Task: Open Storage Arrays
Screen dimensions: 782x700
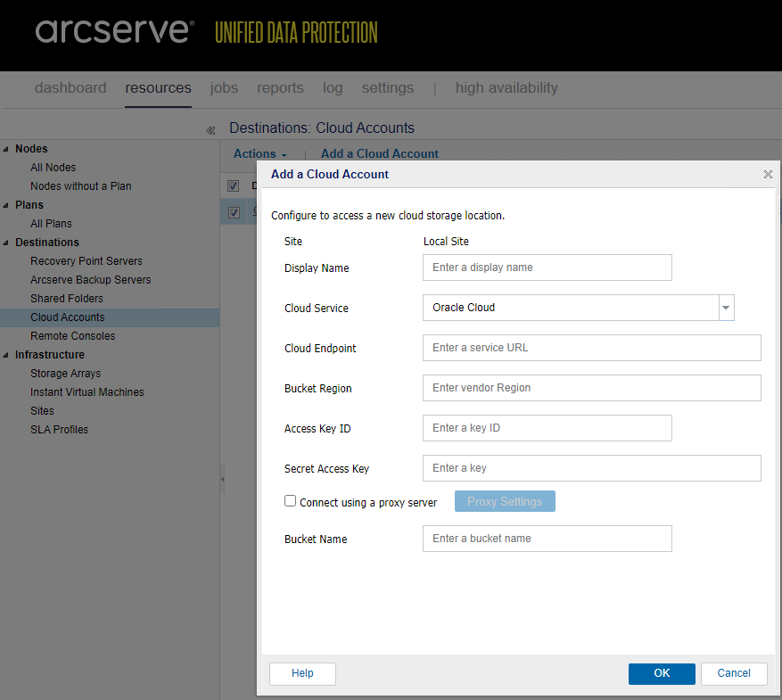Action: coord(65,374)
